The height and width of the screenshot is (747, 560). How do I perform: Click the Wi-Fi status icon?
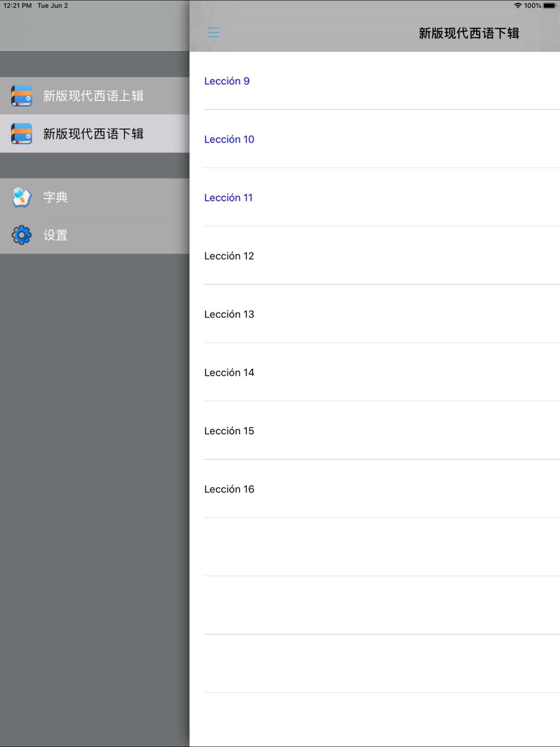pyautogui.click(x=518, y=6)
